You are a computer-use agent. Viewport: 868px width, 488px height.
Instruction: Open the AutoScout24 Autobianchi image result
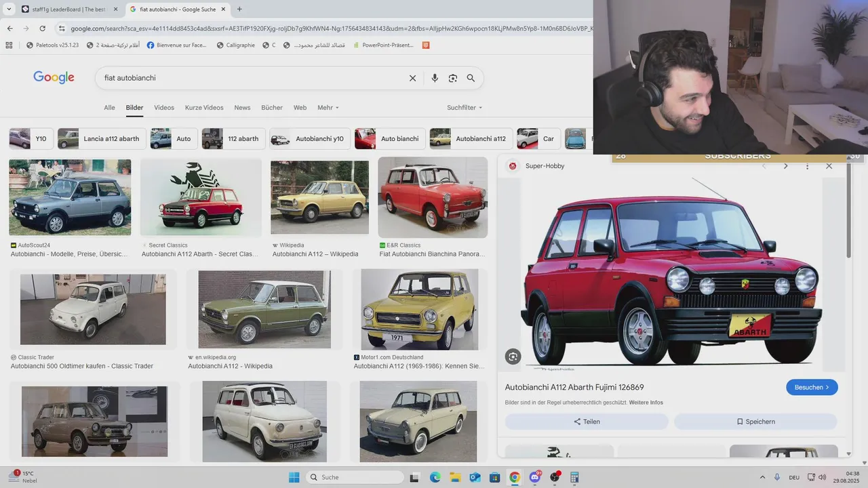70,197
